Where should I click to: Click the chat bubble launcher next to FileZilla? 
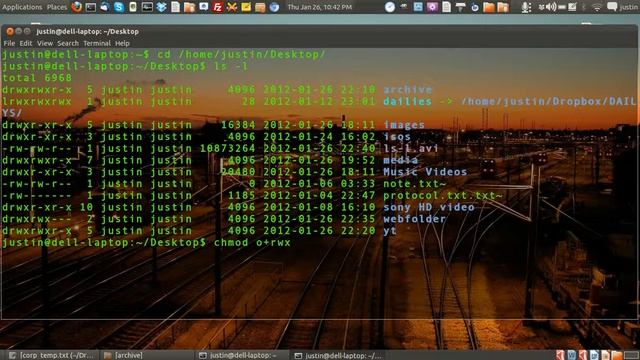[x=203, y=7]
